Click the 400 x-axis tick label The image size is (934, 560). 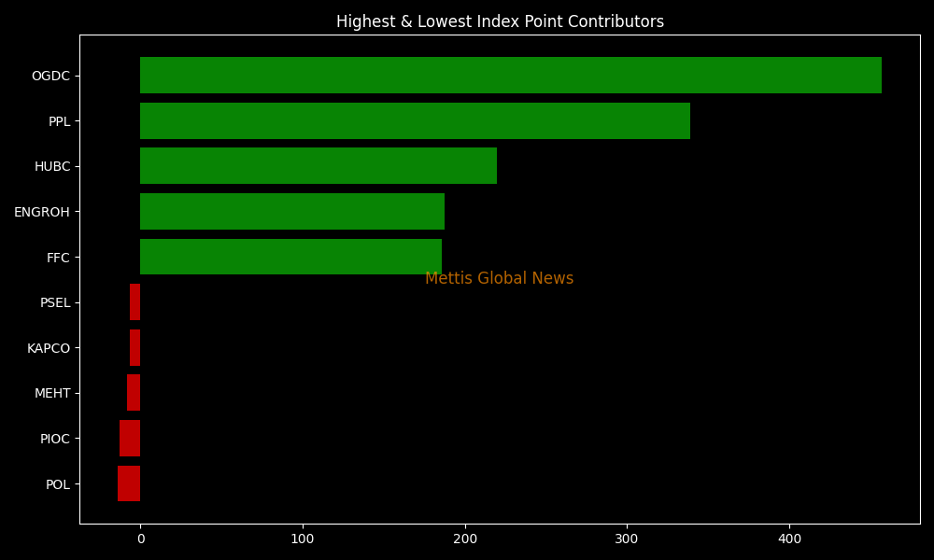[x=789, y=539]
